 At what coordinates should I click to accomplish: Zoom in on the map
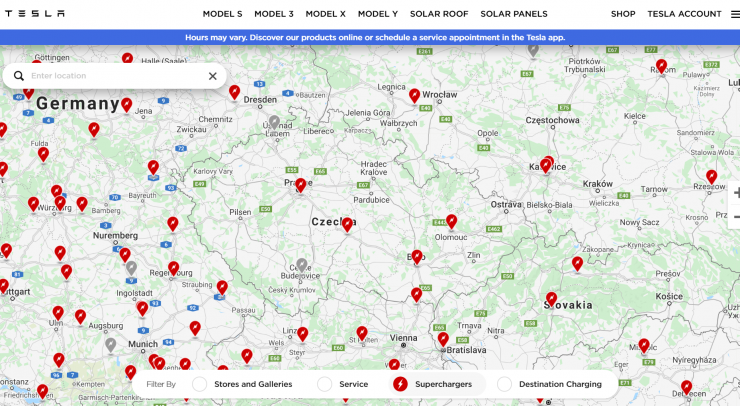(735, 193)
